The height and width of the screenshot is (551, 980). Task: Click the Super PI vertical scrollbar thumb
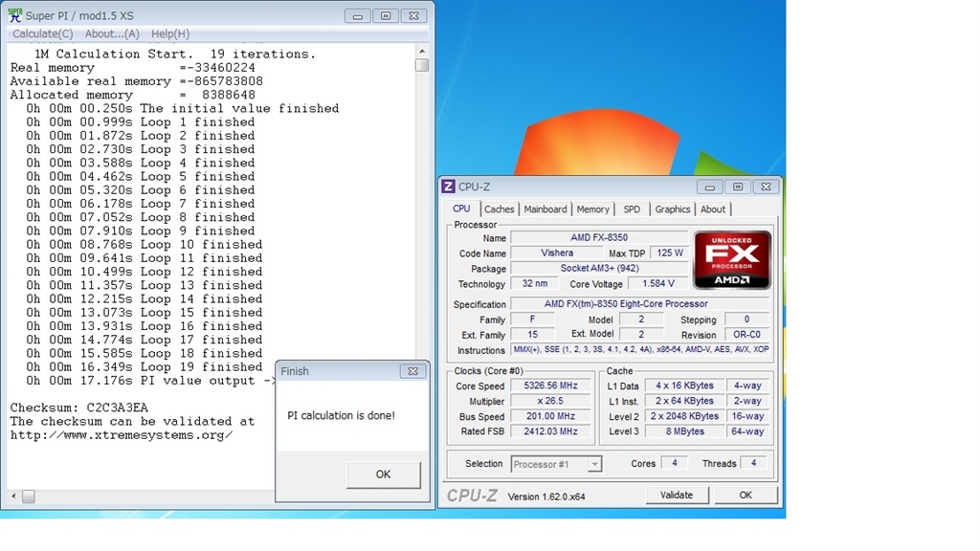[x=422, y=65]
